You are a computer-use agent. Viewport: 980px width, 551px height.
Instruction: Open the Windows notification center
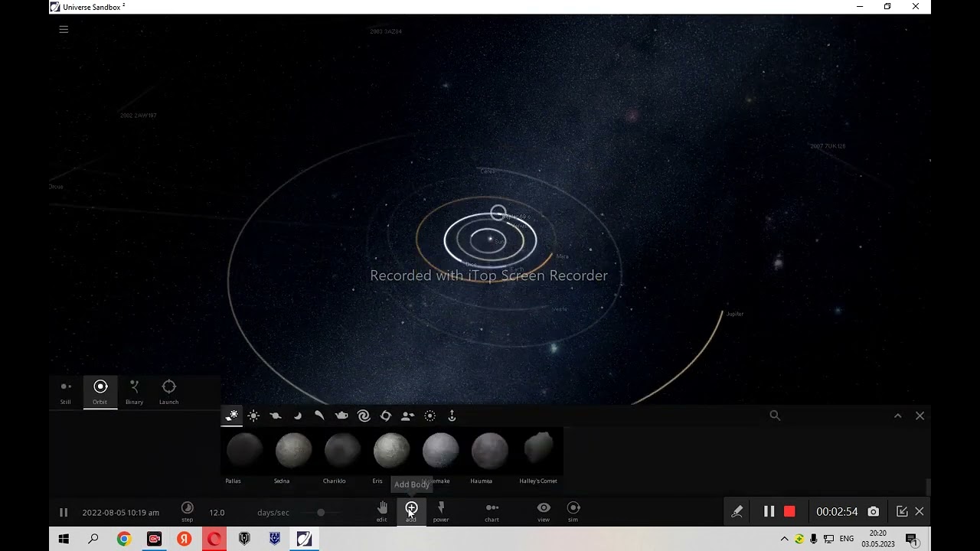coord(911,539)
